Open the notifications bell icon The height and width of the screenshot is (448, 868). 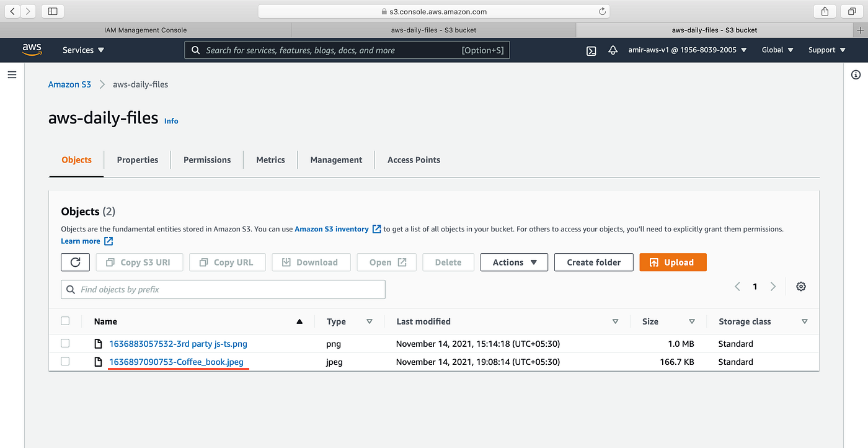613,50
